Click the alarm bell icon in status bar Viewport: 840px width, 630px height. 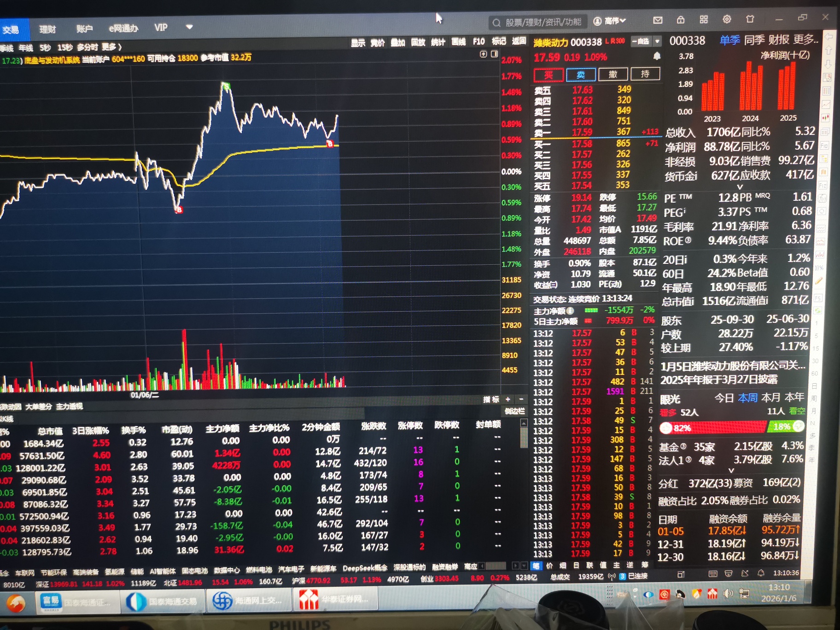point(761,573)
